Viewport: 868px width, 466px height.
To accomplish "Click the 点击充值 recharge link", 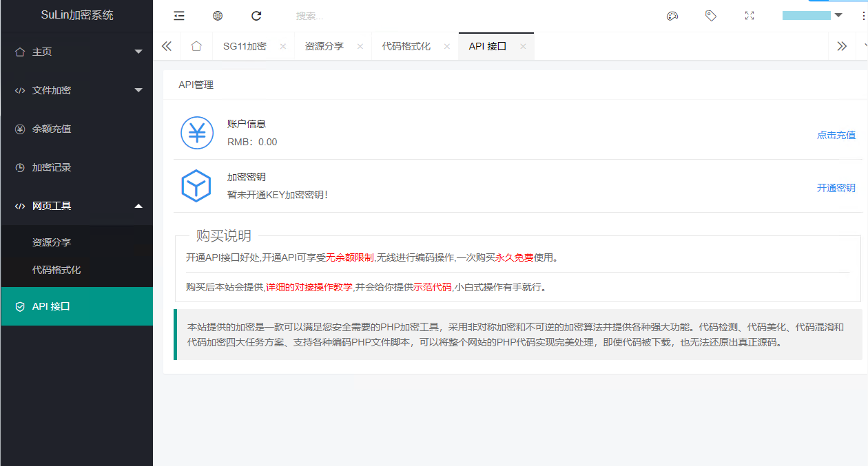I will 836,135.
